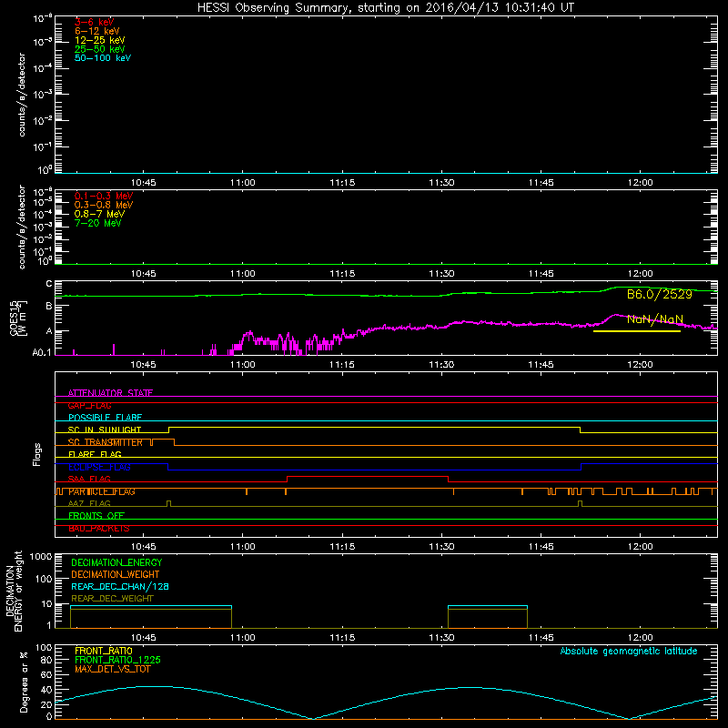
Task: Click the REAR_DEC_WEIGHT legend label
Action: coord(112,599)
